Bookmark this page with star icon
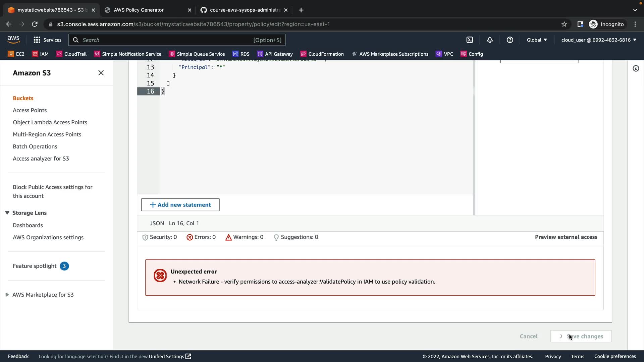Viewport: 644px width, 362px height. 564,24
